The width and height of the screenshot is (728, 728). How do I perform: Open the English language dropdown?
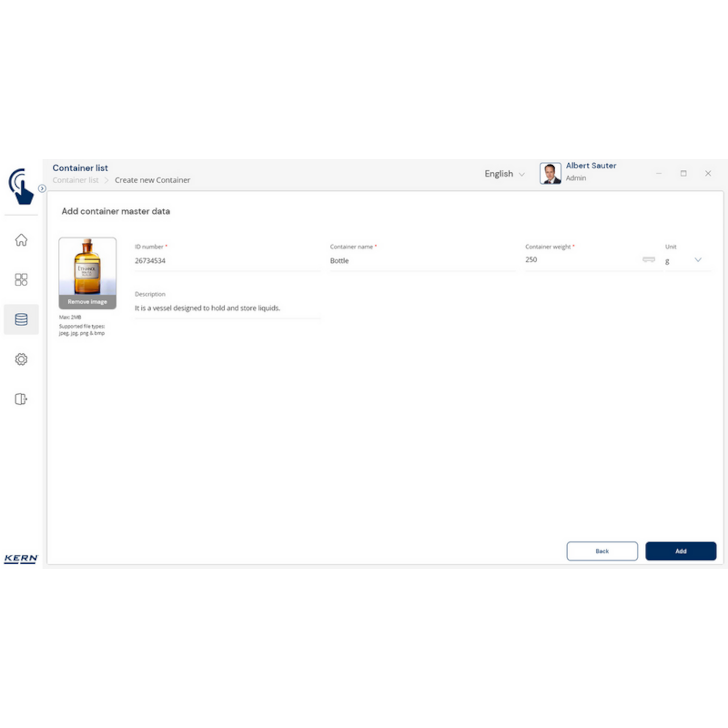pos(504,173)
